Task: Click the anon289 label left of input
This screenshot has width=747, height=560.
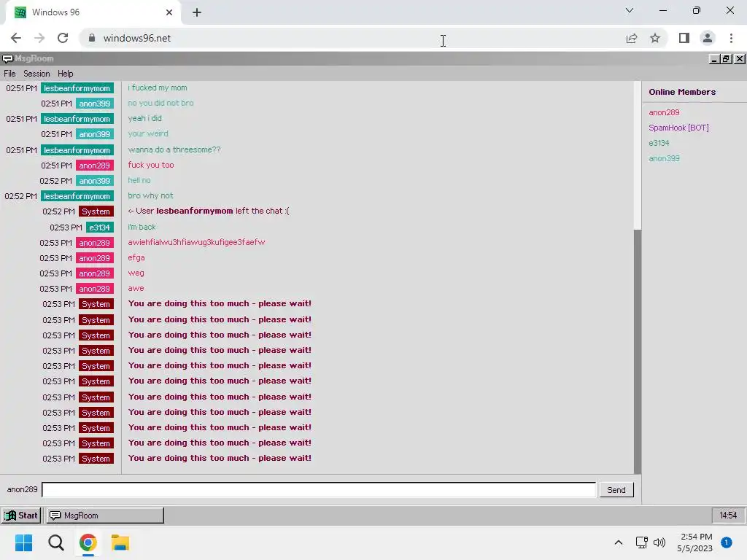Action: (22, 489)
